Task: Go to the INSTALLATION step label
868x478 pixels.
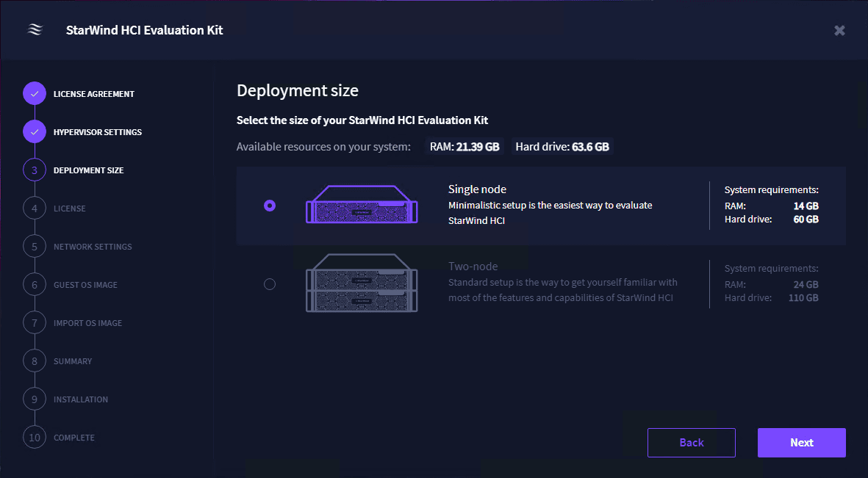Action: tap(81, 399)
